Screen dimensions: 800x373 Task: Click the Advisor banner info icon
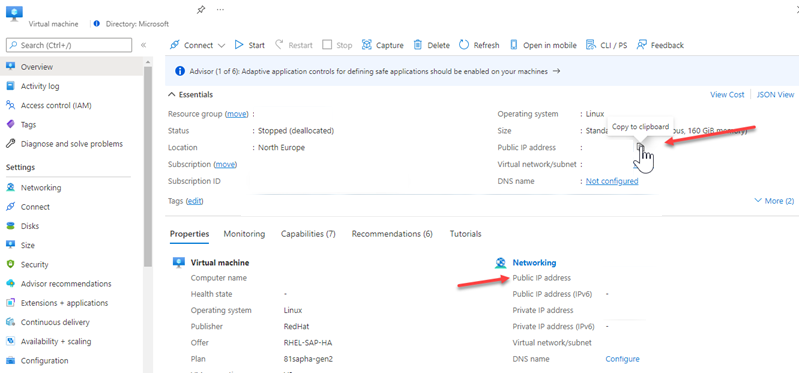180,71
